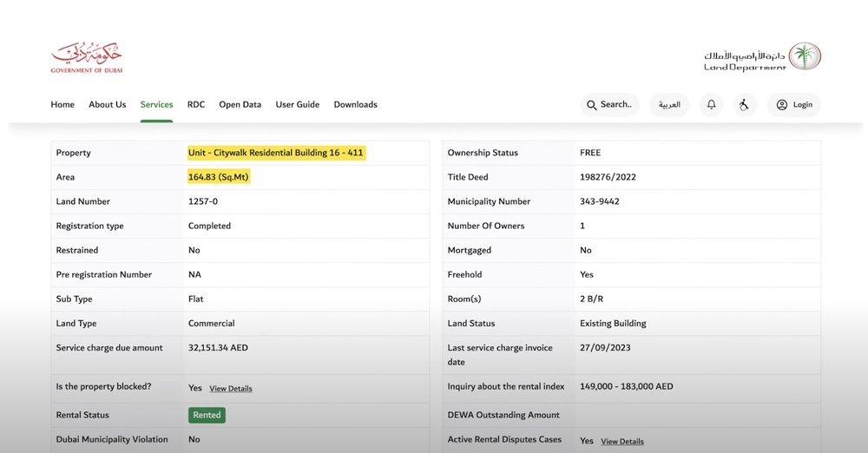Screen dimensions: 868x453
Task: Click the user profile icon by Login
Action: tap(782, 105)
